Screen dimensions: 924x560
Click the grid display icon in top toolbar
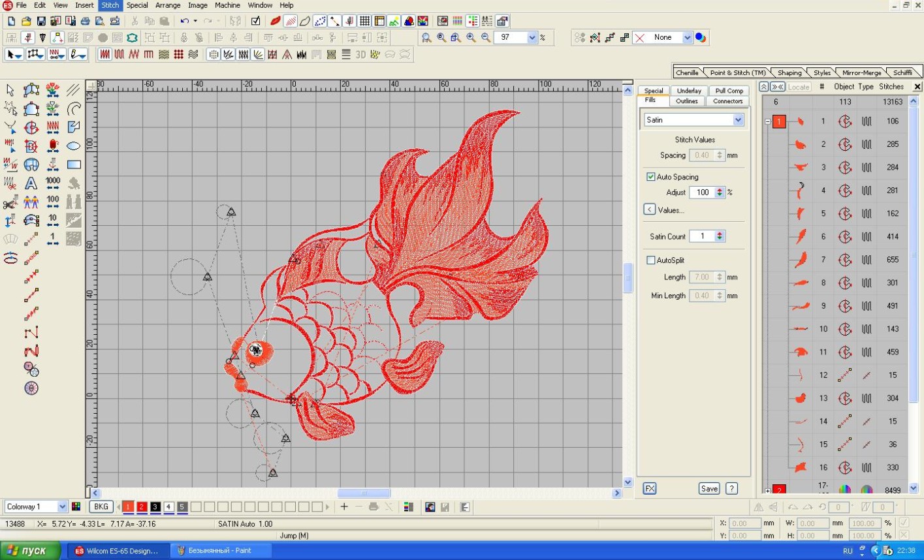[364, 21]
